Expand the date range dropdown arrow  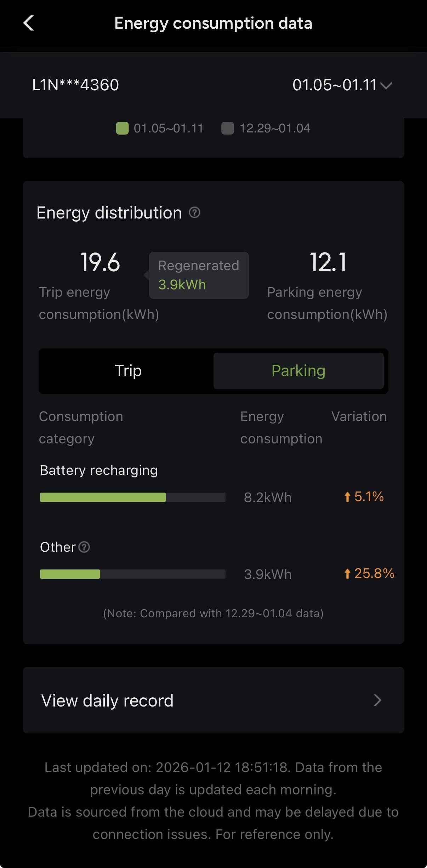[386, 85]
